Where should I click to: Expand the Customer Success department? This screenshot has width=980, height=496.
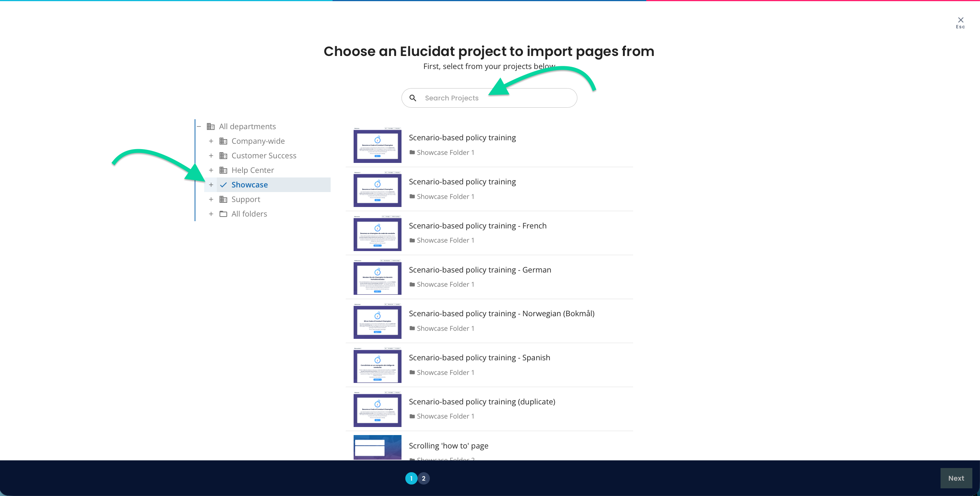pyautogui.click(x=211, y=156)
